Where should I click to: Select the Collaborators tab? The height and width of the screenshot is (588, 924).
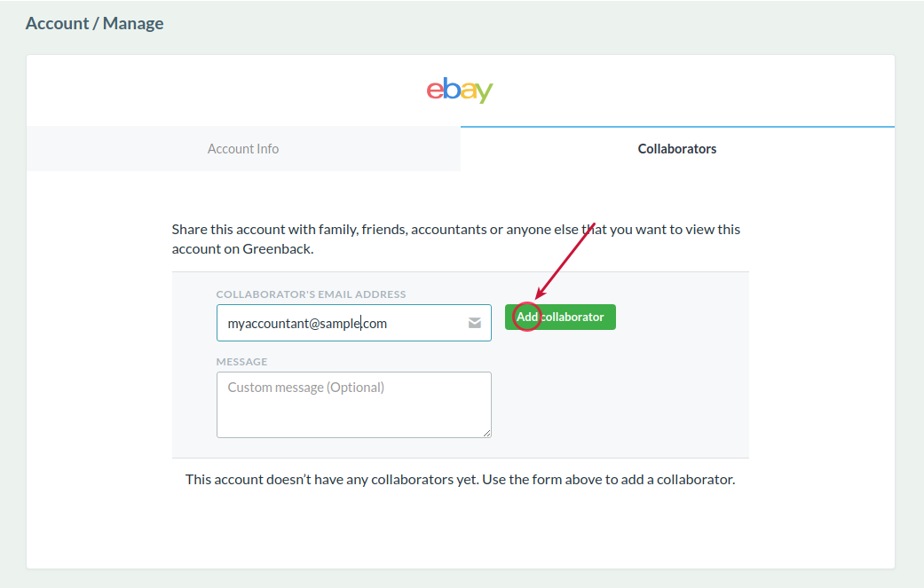click(676, 148)
